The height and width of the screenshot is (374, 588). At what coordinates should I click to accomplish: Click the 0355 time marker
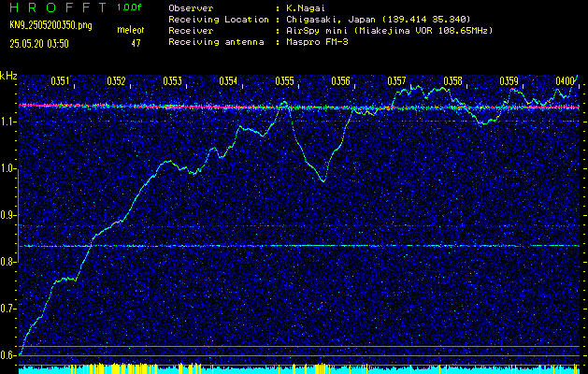284,81
